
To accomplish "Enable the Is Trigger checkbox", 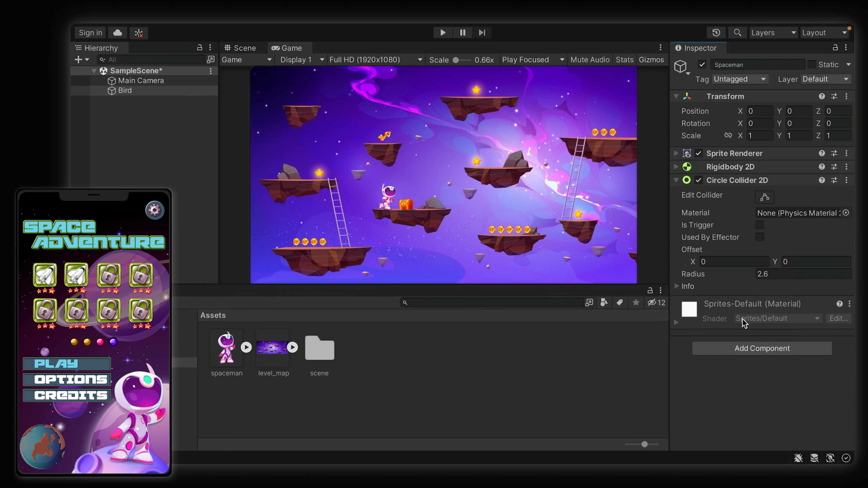I will click(760, 225).
